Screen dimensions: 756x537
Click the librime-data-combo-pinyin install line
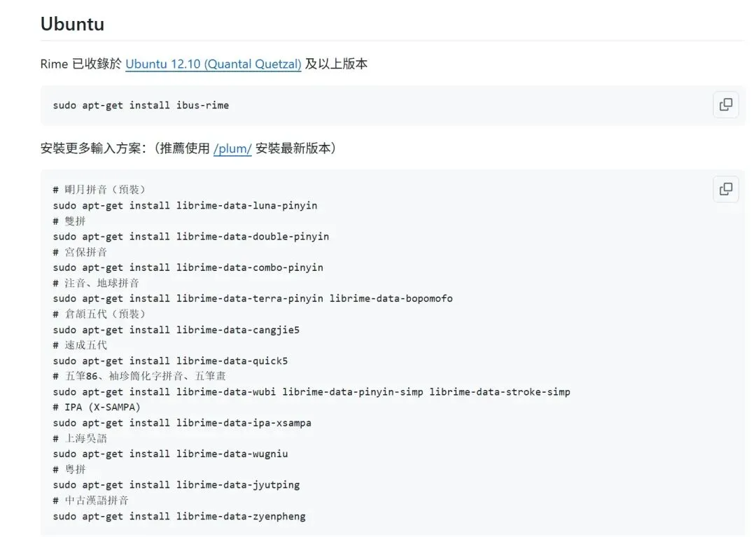pos(188,267)
